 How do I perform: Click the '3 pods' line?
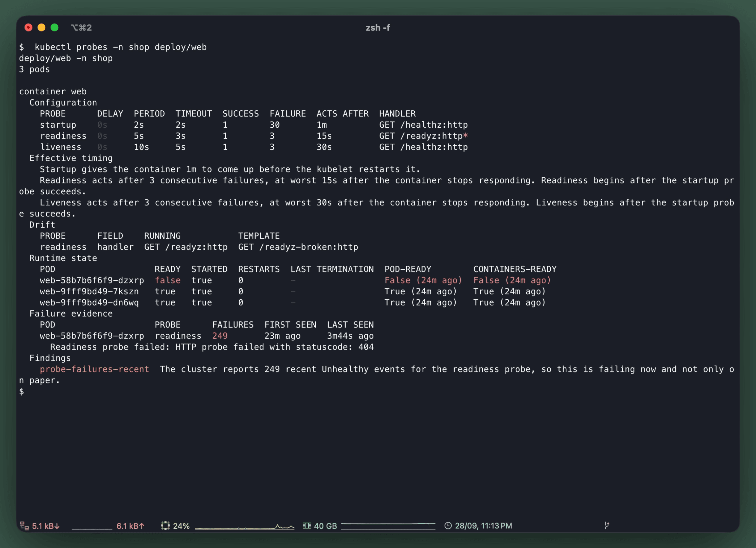[34, 69]
